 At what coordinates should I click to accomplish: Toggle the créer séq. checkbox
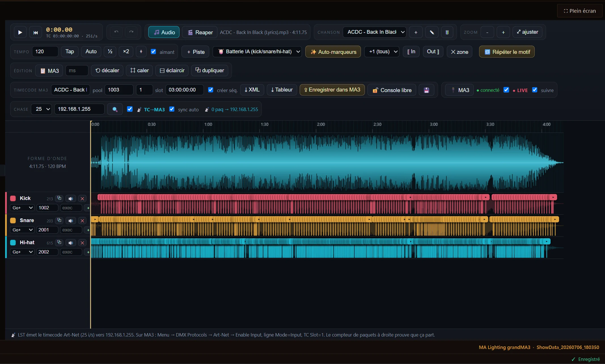tap(211, 90)
